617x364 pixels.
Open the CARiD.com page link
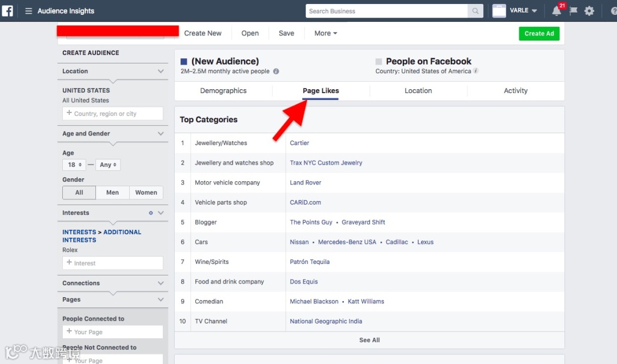pyautogui.click(x=305, y=203)
